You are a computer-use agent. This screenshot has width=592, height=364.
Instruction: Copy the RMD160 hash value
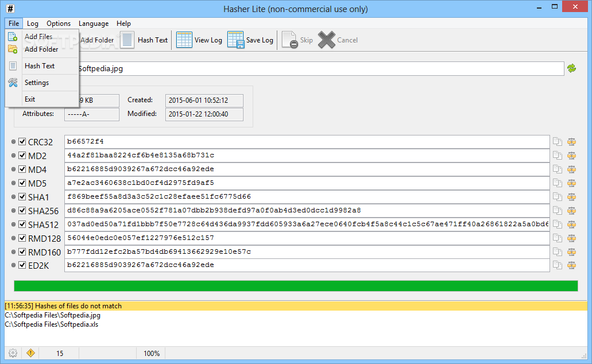pos(558,252)
